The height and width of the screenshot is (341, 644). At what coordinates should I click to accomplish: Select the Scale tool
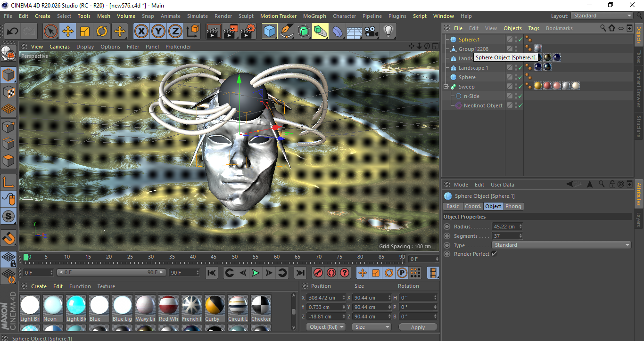click(85, 31)
